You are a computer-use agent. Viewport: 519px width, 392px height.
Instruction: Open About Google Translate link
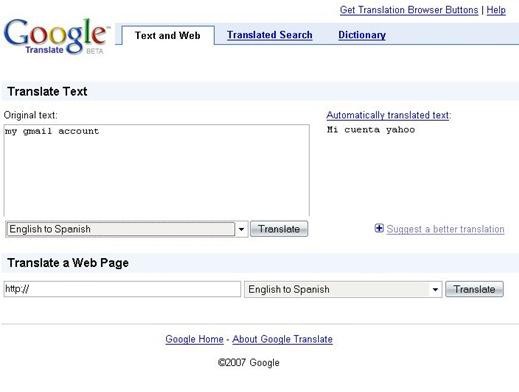pyautogui.click(x=282, y=339)
